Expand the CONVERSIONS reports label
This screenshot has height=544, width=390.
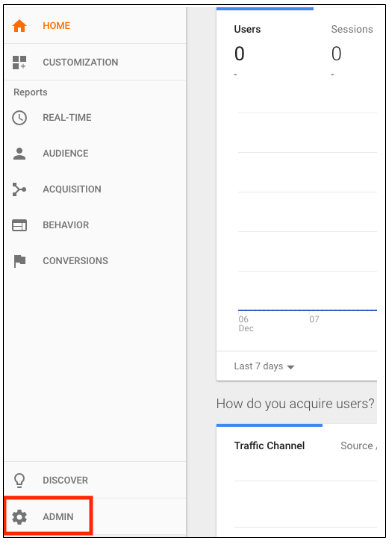tap(76, 261)
